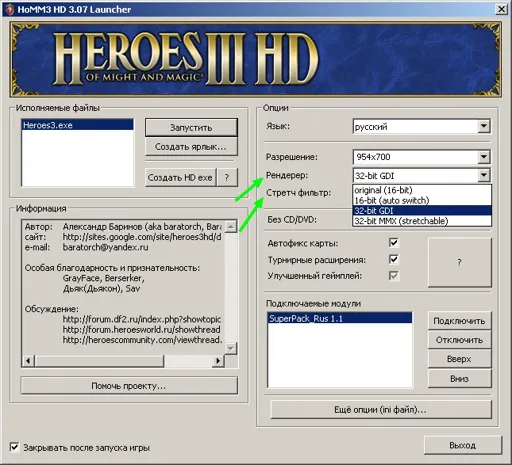Viewport: 512px width, 465px height.
Task: Launch the game with Запустить
Action: coord(191,127)
